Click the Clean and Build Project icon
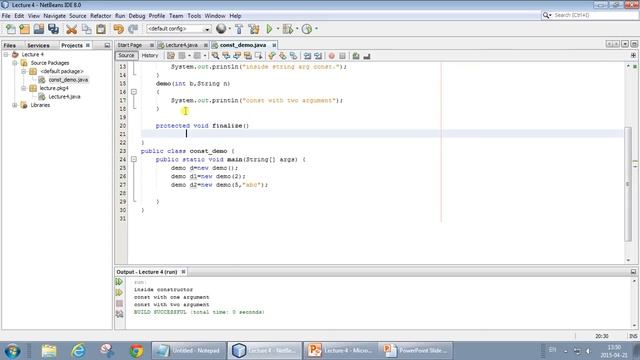 (254, 29)
